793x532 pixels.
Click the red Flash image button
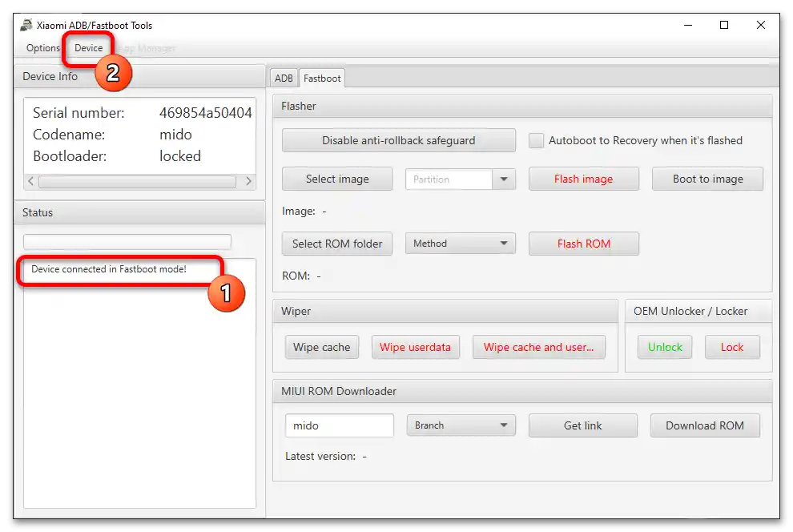(584, 179)
